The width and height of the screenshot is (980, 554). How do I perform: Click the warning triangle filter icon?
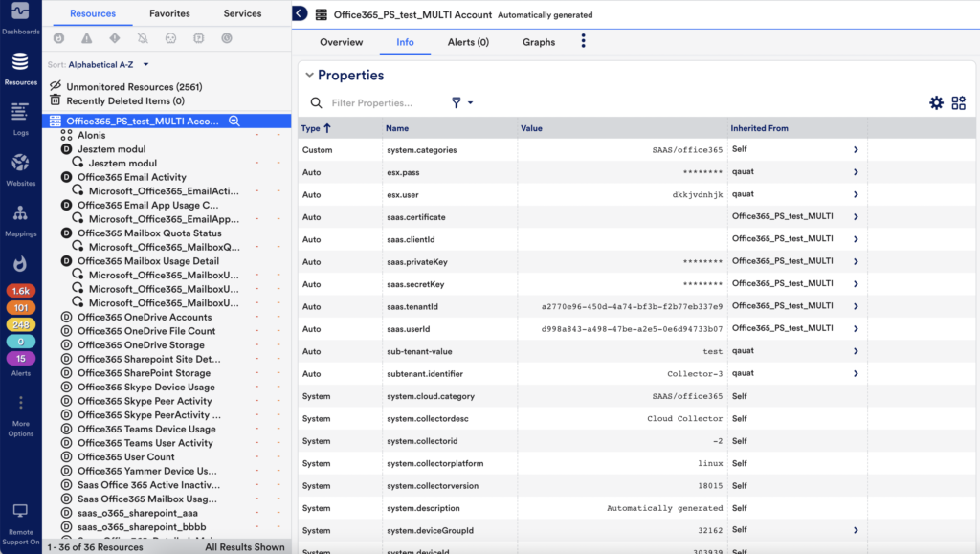(x=87, y=38)
